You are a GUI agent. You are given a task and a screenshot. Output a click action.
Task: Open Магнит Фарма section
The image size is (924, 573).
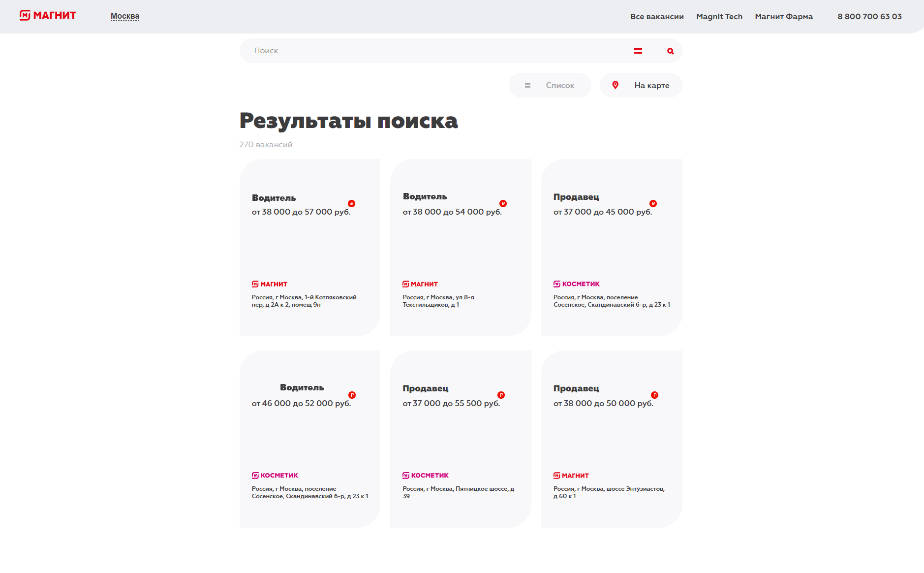click(x=784, y=16)
